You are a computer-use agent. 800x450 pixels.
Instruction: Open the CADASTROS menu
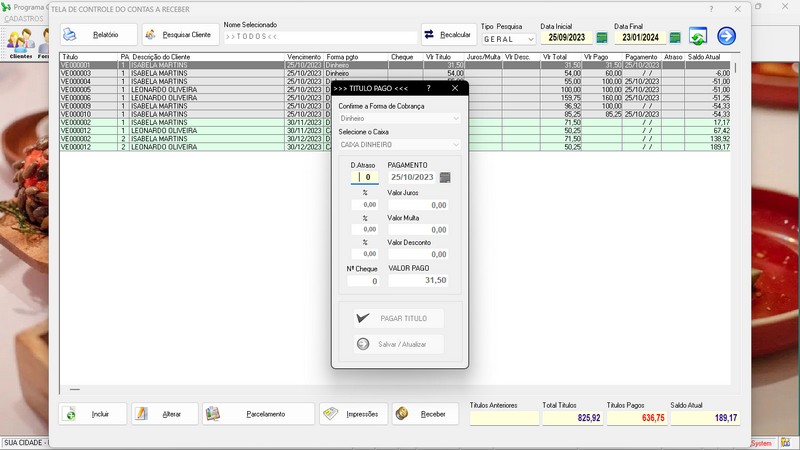(x=24, y=19)
